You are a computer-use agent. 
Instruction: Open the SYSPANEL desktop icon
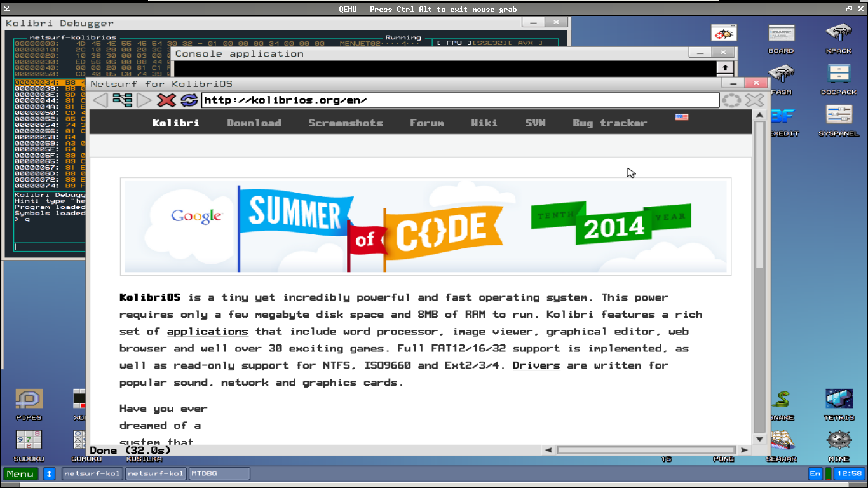(839, 119)
